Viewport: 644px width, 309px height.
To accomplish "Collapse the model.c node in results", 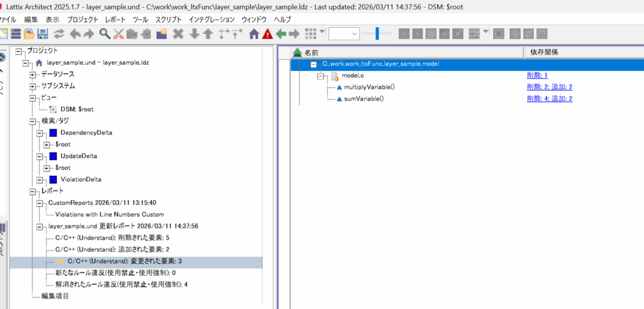I will (321, 76).
